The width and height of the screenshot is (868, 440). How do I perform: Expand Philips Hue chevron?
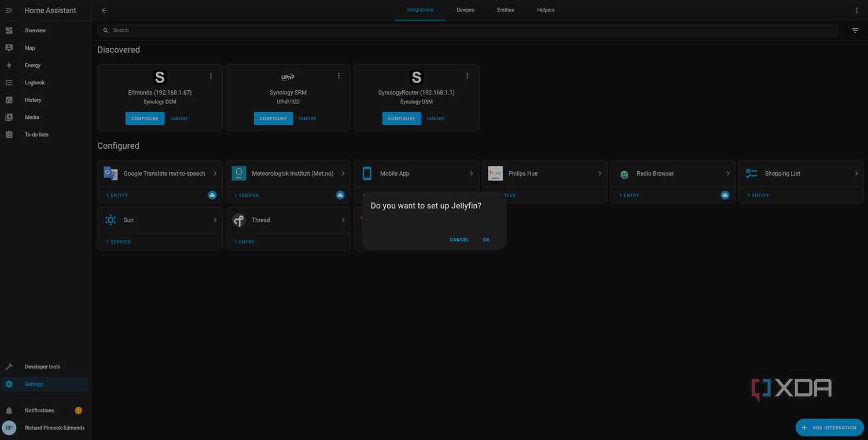tap(600, 173)
